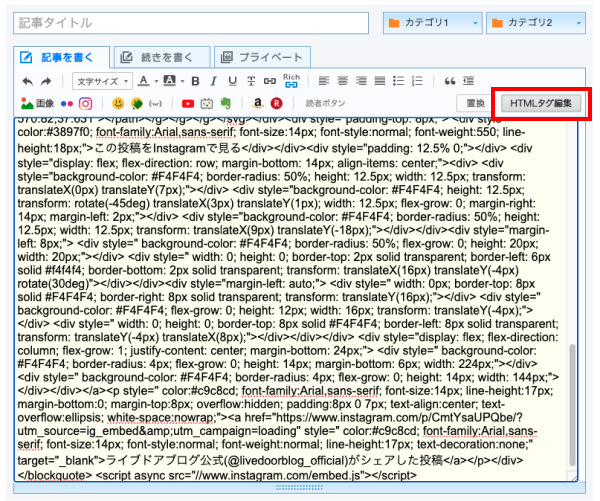600x501 pixels.
Task: Click the text background color A icon
Action: tap(170, 81)
